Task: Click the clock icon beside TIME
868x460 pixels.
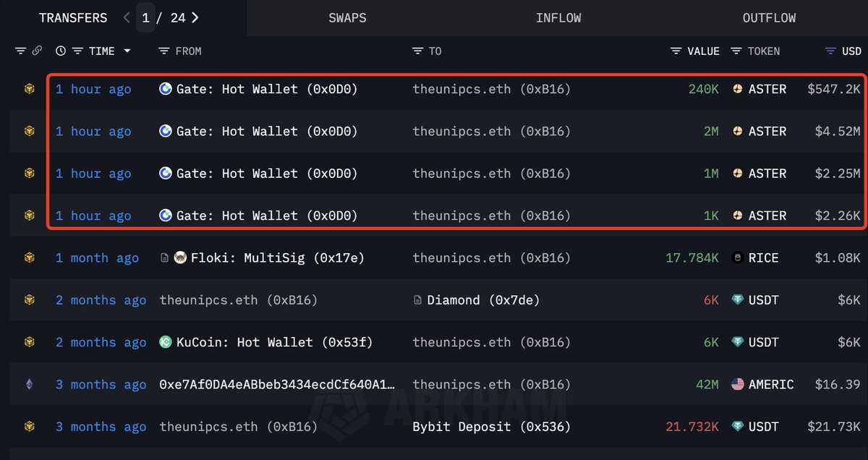Action: pos(61,51)
